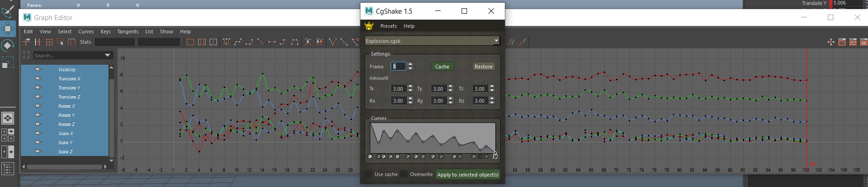868x187 pixels.
Task: Toggle the selection filter icon beside Search
Action: pyautogui.click(x=26, y=55)
